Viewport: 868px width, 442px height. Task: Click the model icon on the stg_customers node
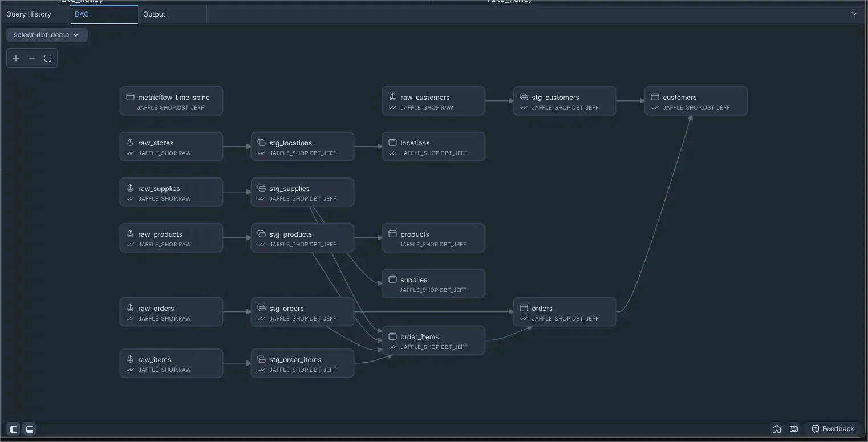click(x=524, y=97)
